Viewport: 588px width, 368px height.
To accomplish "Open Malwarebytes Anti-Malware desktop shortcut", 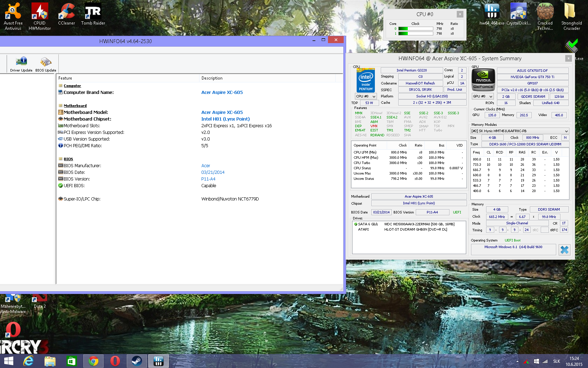I will coord(13,304).
